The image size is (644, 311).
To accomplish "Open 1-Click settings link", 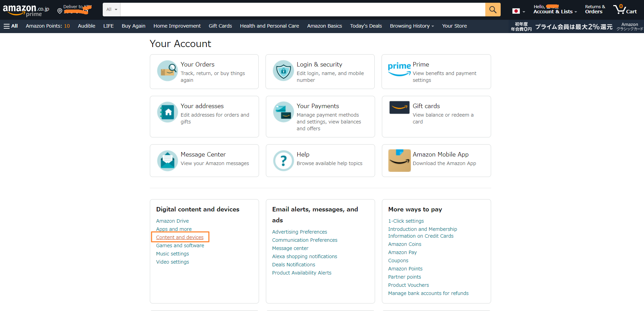I will pos(406,221).
